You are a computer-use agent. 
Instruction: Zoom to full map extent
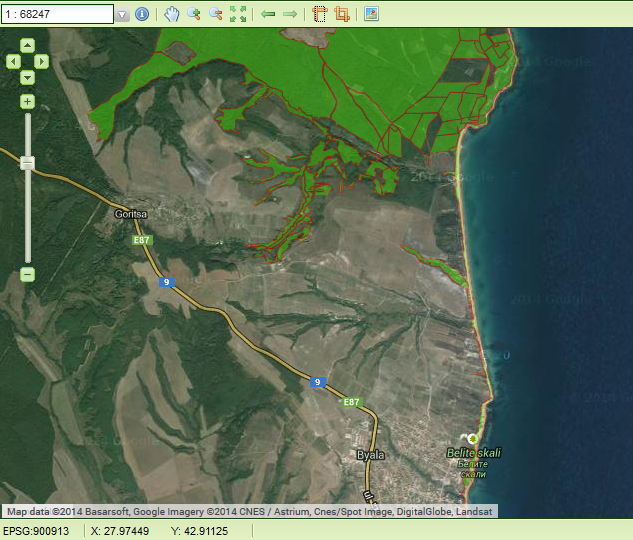238,14
